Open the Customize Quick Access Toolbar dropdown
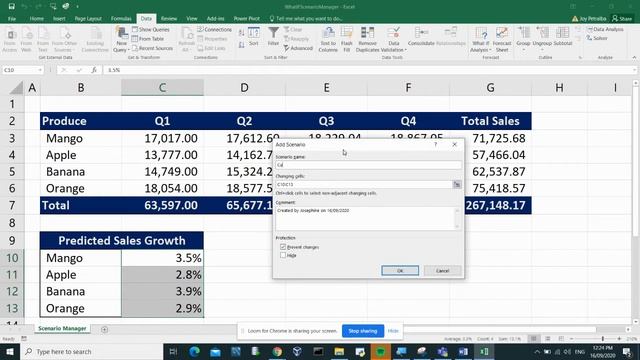This screenshot has height=360, width=640. (x=77, y=7)
